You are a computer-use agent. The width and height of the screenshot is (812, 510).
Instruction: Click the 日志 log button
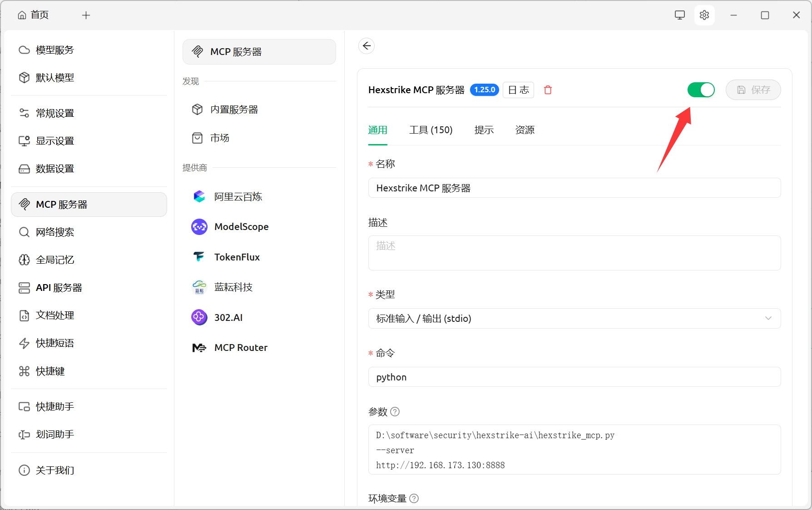[518, 90]
